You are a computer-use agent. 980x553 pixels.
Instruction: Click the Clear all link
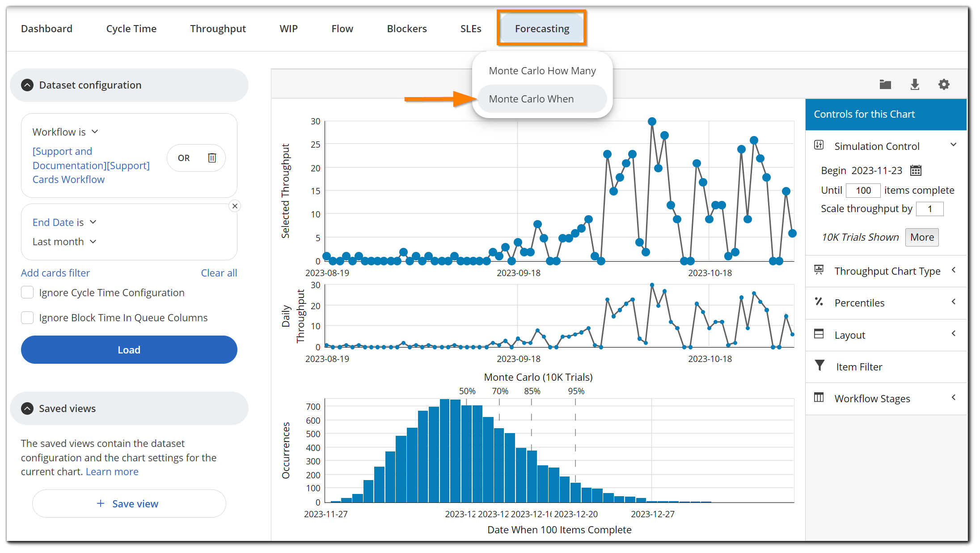(x=219, y=272)
